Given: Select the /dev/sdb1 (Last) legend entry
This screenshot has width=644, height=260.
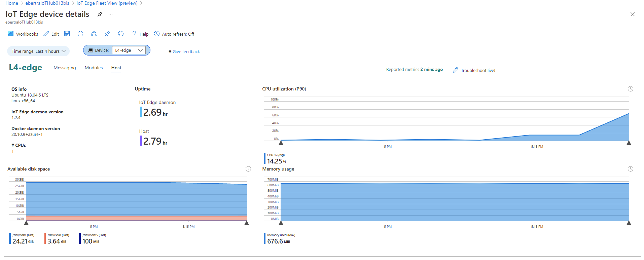Looking at the screenshot, I should [x=22, y=238].
